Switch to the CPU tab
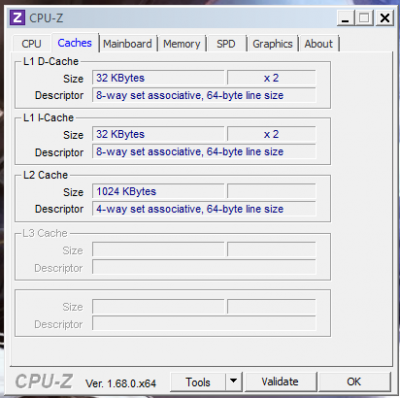Viewport: 400px width, 398px height. [31, 44]
